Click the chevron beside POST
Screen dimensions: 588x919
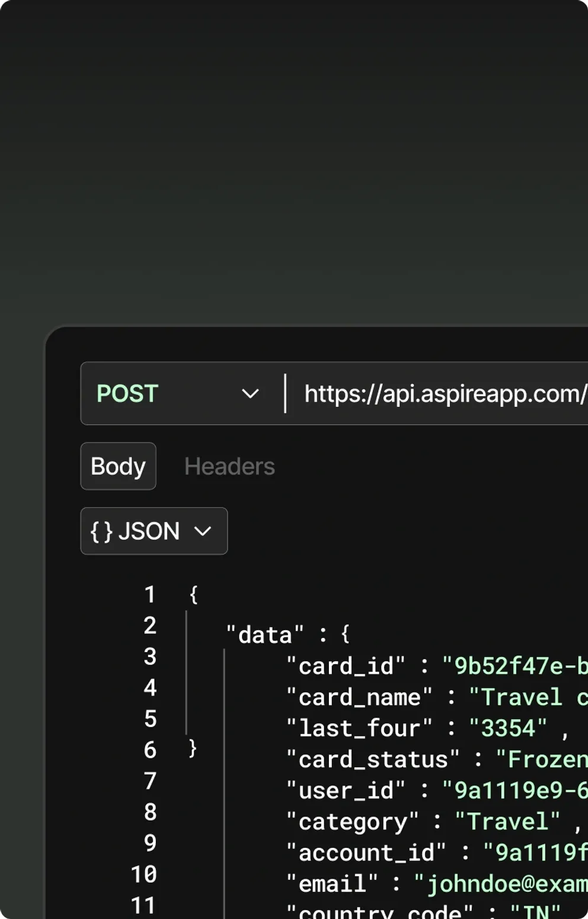(250, 394)
